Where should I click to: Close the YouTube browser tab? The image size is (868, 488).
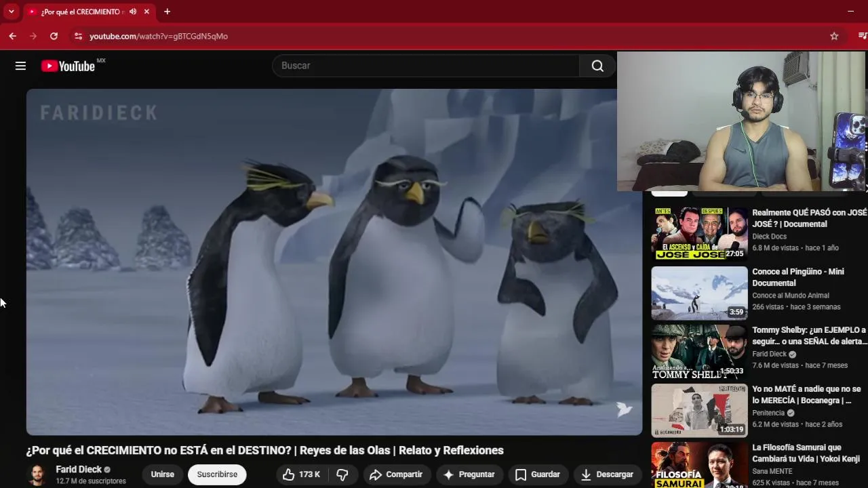click(146, 12)
